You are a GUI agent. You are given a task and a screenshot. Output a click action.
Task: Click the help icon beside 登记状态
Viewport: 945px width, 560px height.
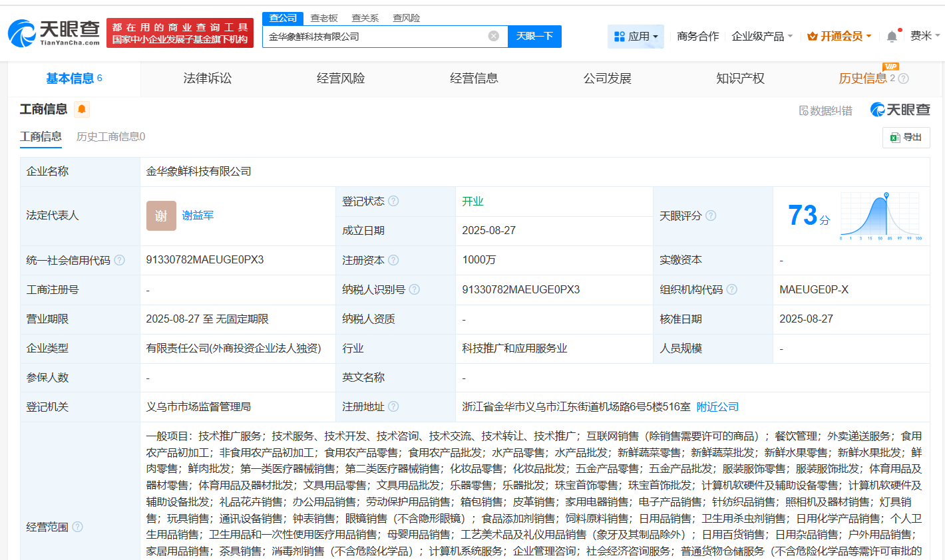click(393, 201)
